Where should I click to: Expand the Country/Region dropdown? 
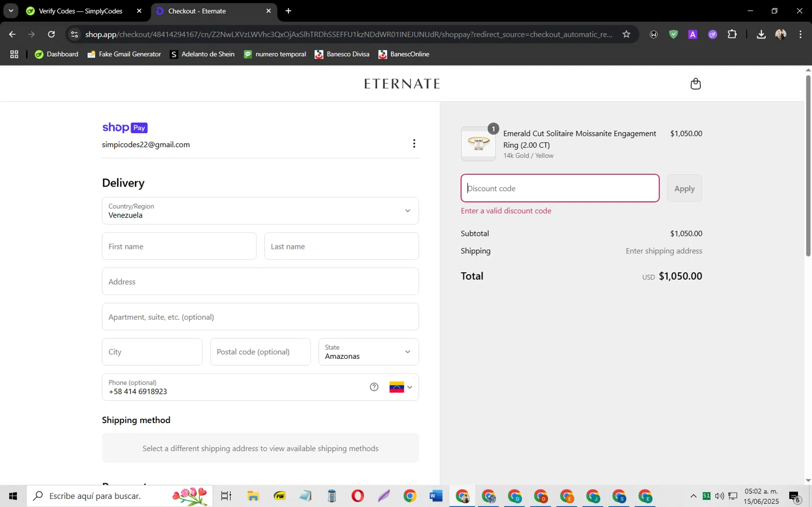pos(260,210)
